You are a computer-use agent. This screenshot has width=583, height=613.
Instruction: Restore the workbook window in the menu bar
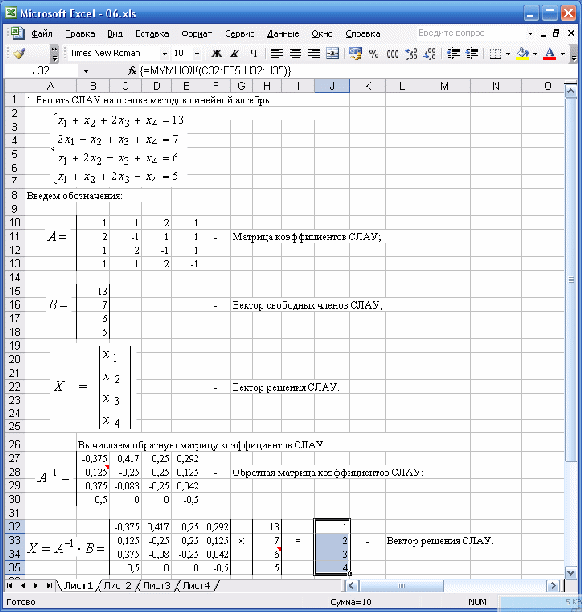556,34
